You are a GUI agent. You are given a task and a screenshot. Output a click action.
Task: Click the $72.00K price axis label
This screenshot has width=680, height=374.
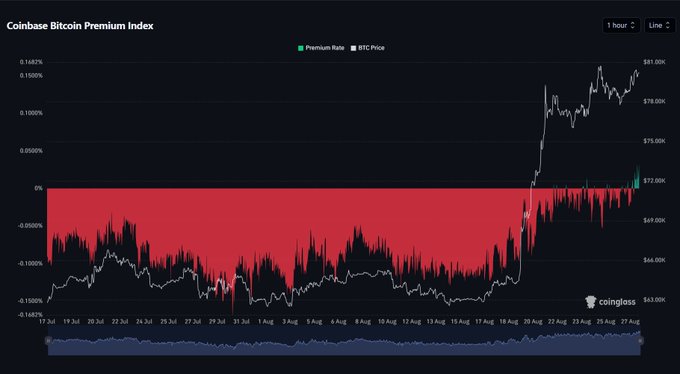[x=655, y=180]
